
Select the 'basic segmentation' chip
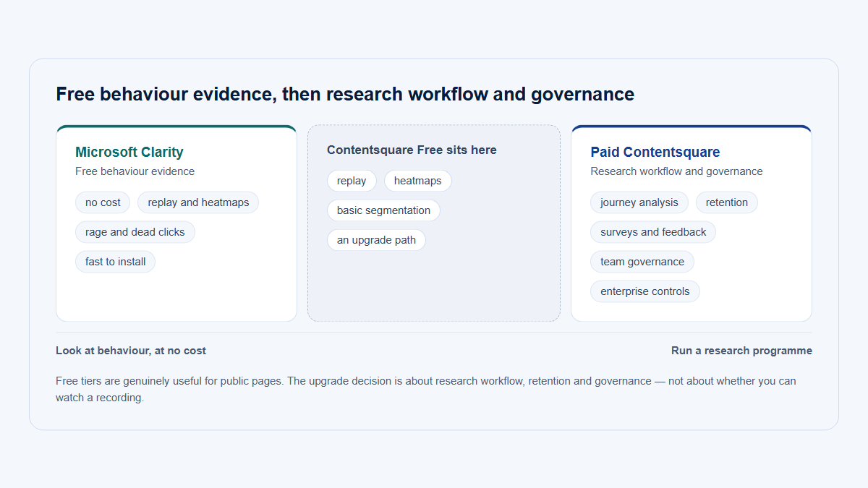pos(383,210)
